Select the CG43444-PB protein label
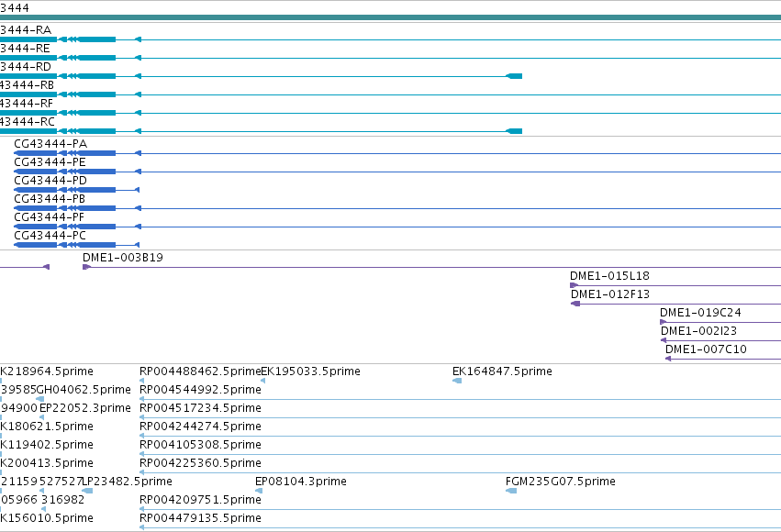Viewport: 781px width, 532px height. [50, 199]
